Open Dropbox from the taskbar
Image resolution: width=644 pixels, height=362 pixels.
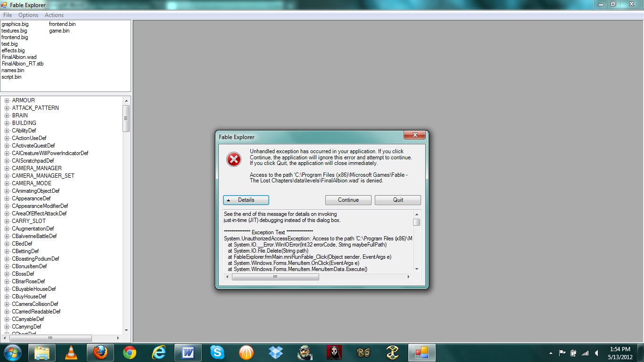[276, 353]
